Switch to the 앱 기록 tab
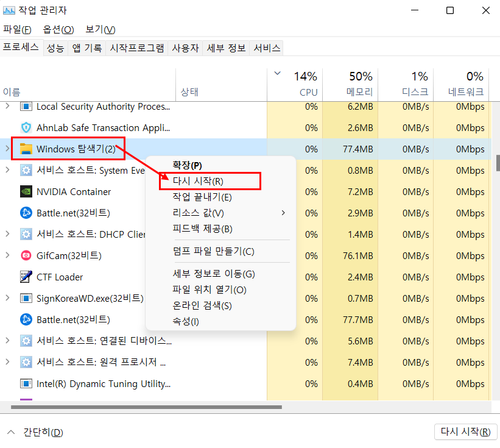 [86, 48]
